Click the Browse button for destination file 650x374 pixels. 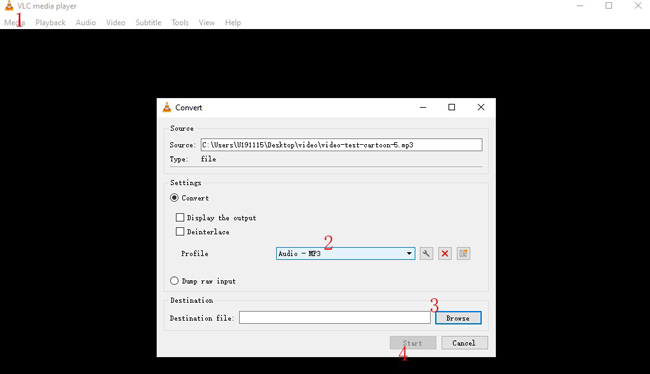tap(458, 318)
